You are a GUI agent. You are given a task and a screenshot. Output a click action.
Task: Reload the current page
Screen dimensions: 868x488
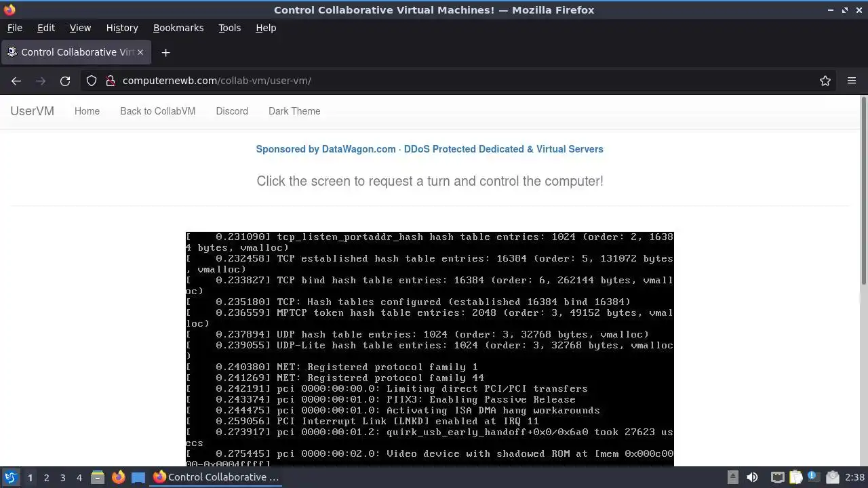pyautogui.click(x=65, y=81)
